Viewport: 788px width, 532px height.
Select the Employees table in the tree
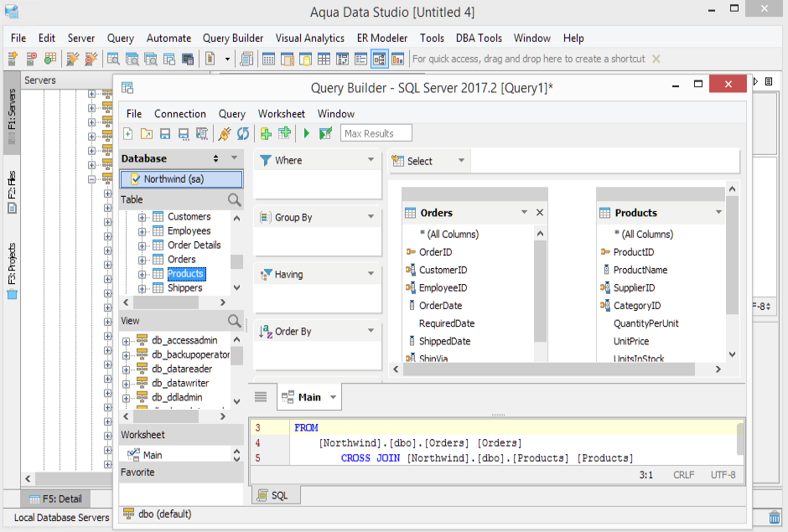(189, 231)
